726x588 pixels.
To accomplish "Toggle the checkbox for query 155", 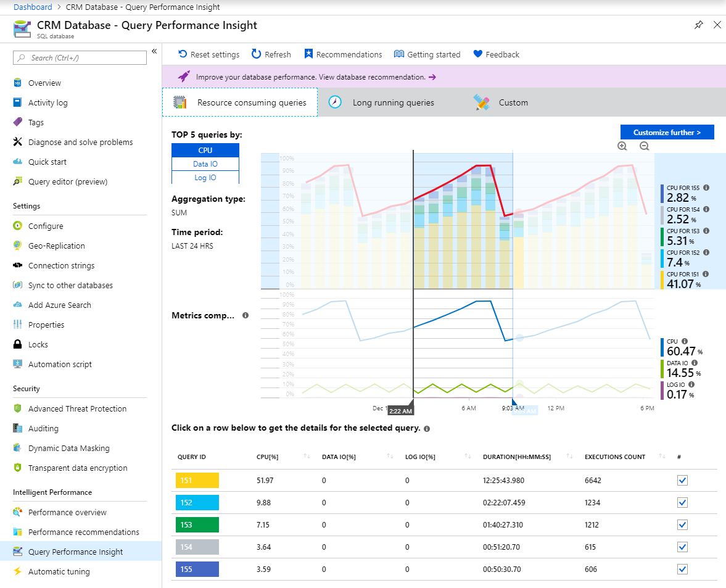I will click(682, 569).
